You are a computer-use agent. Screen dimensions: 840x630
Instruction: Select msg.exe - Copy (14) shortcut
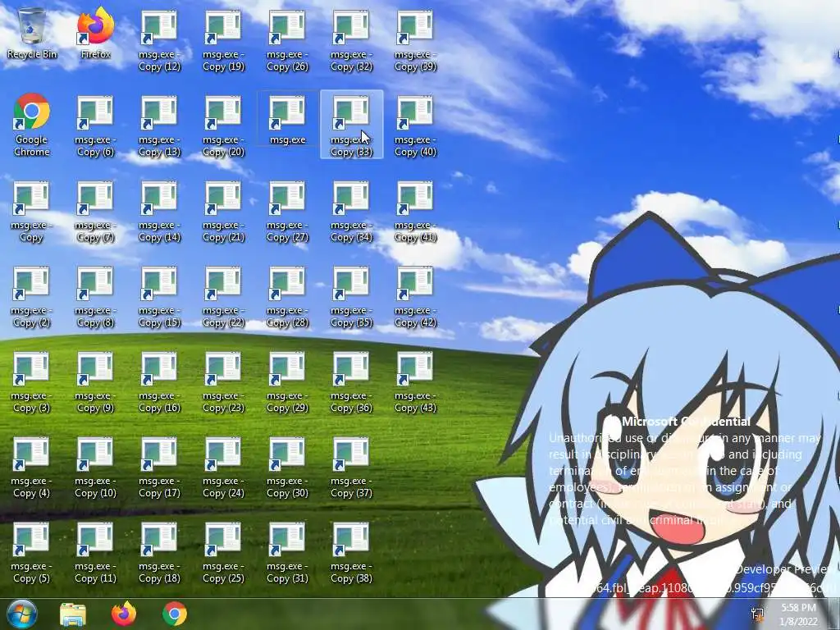tap(159, 211)
